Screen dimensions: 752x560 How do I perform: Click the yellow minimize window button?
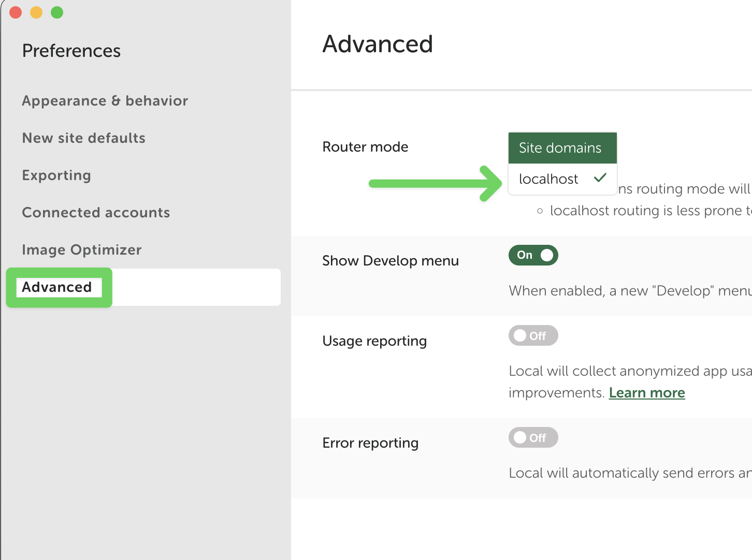(36, 12)
